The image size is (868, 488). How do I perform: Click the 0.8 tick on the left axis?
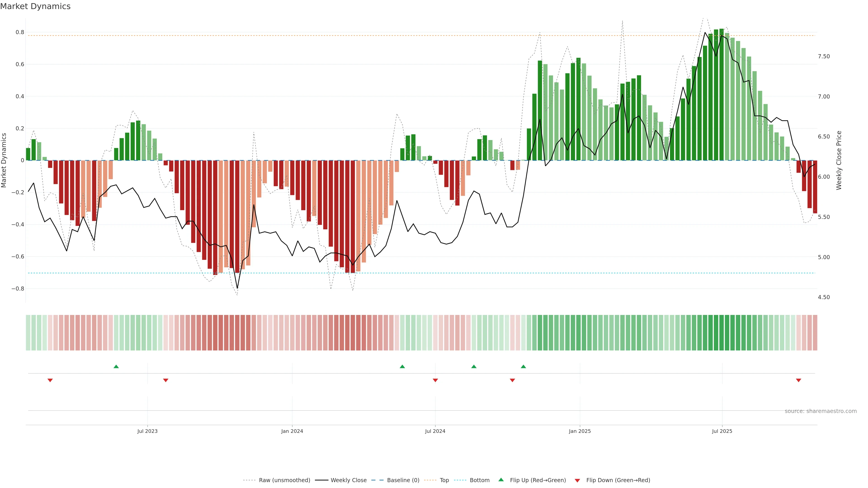(20, 32)
